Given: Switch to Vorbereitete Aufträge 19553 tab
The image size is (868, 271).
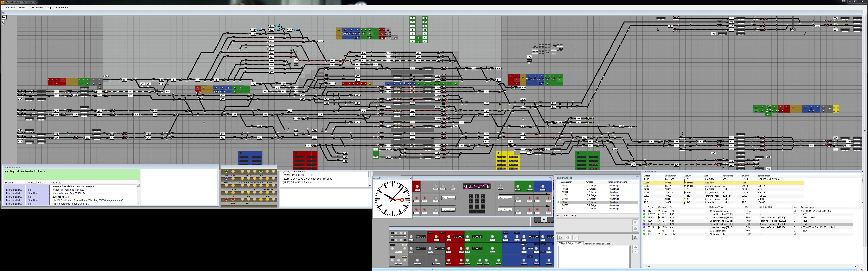Looking at the screenshot, I should pyautogui.click(x=598, y=244).
